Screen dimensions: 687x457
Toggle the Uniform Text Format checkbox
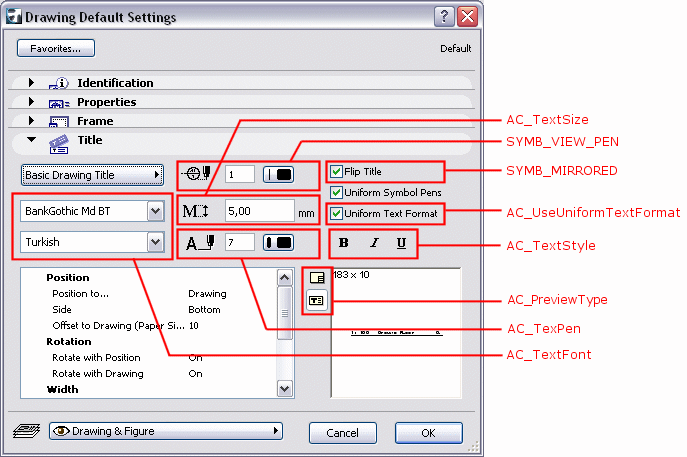[x=336, y=213]
